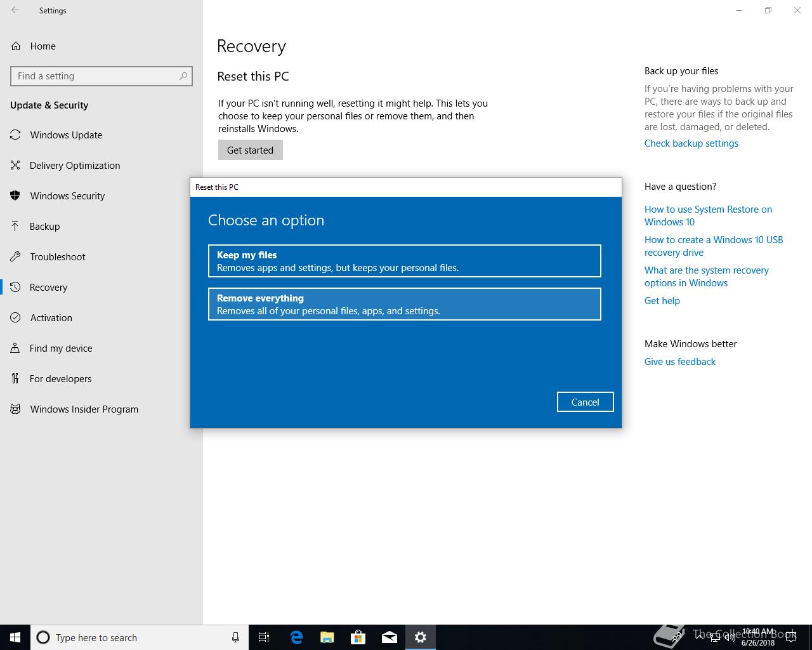
Task: Open the Backup settings page
Action: 101,226
